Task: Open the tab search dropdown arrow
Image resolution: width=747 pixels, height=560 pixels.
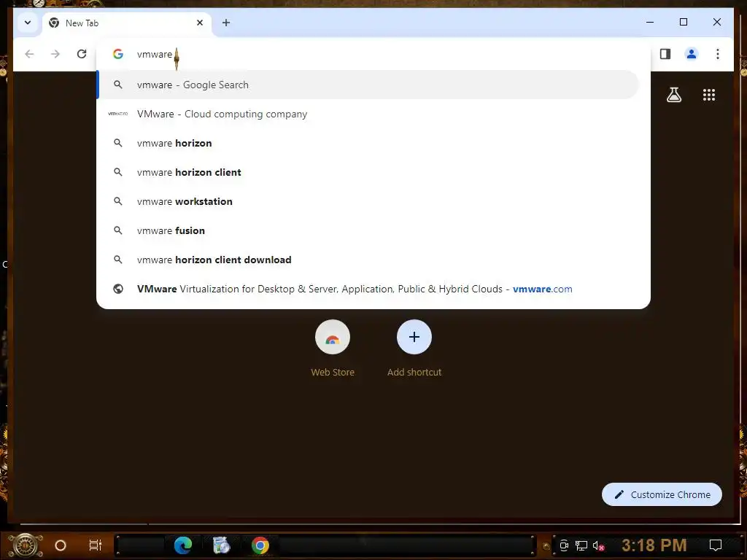Action: pyautogui.click(x=28, y=23)
